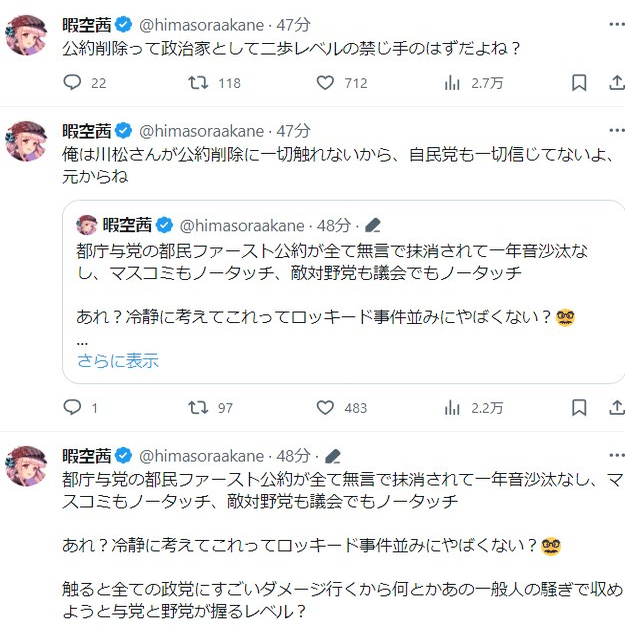Reply to the first tweet
This screenshot has width=625, height=625.
(72, 83)
